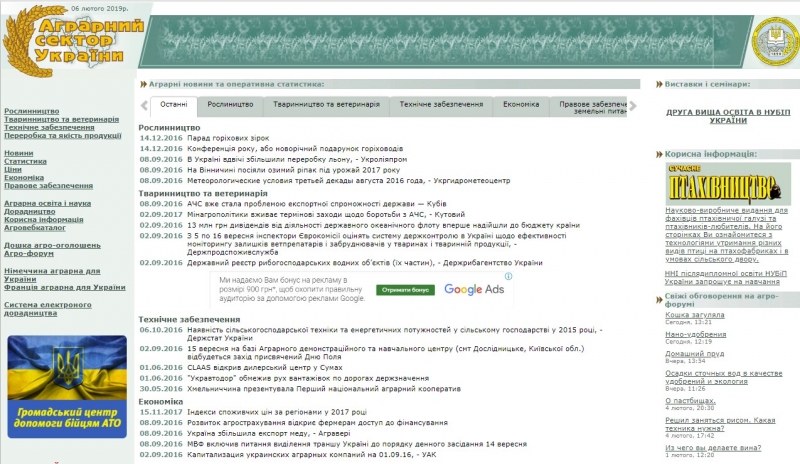
Task: Open Тваринництво та ветеринарія sidebar link
Action: (61, 119)
